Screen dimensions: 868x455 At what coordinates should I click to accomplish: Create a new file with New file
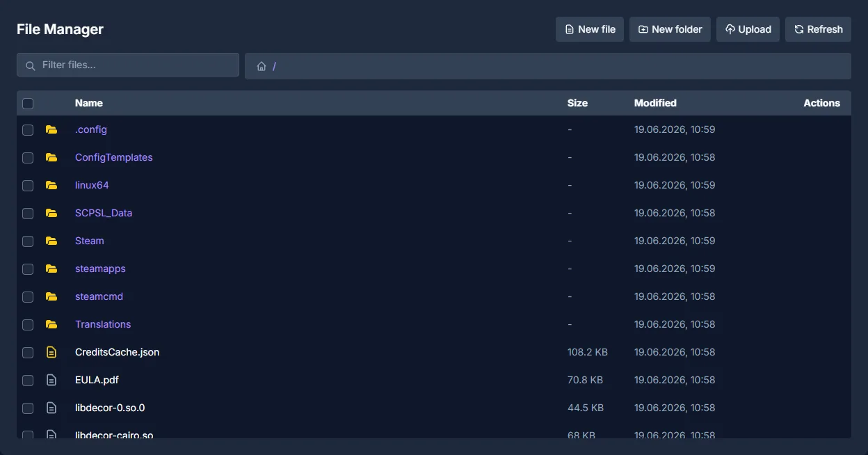(x=590, y=29)
